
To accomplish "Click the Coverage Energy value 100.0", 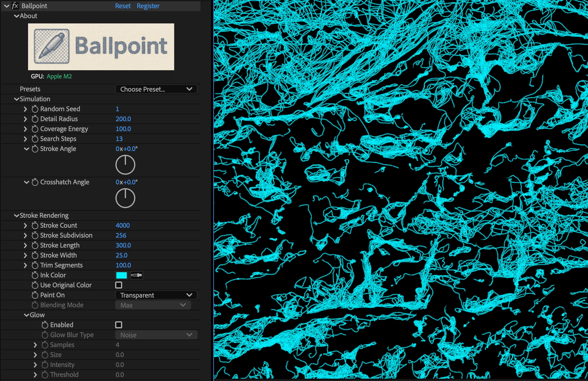I will (x=123, y=129).
